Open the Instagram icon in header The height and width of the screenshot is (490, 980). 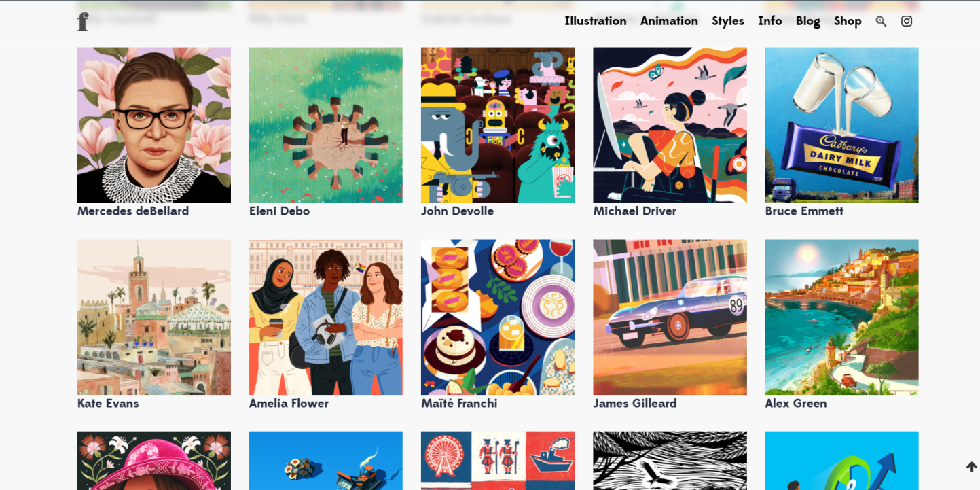pyautogui.click(x=907, y=21)
